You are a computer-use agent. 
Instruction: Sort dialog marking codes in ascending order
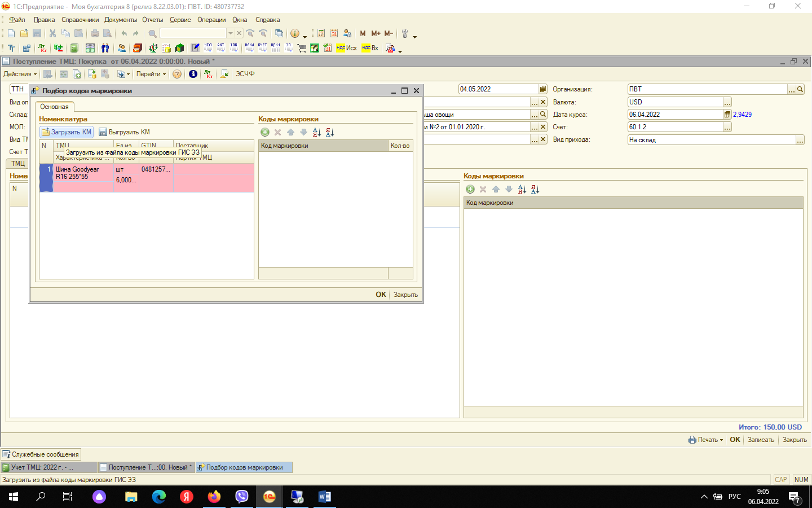(x=316, y=132)
